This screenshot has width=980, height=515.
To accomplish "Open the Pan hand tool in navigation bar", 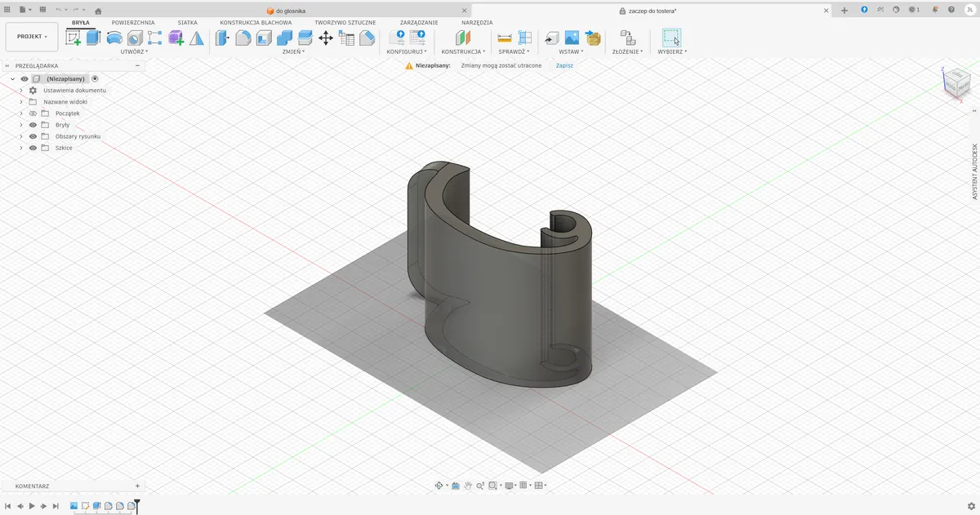I will point(468,486).
